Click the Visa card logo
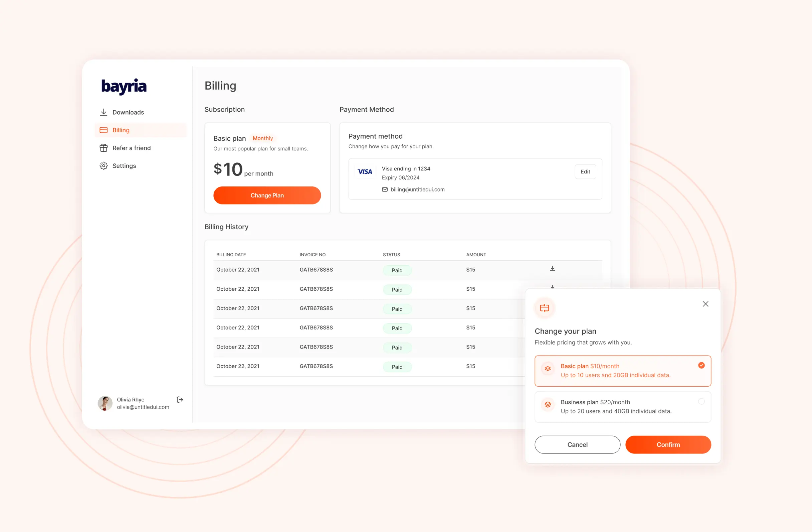The width and height of the screenshot is (812, 532). click(365, 172)
